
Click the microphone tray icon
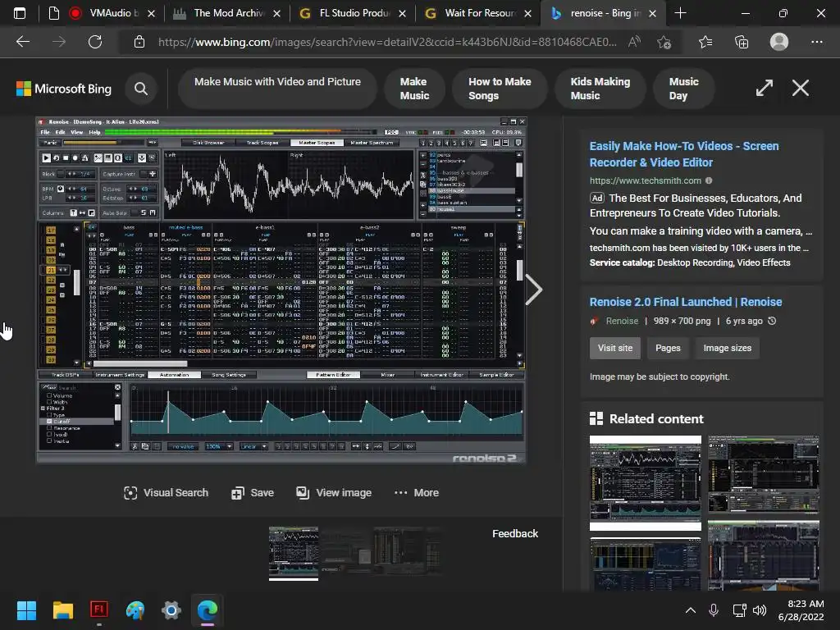click(x=713, y=610)
